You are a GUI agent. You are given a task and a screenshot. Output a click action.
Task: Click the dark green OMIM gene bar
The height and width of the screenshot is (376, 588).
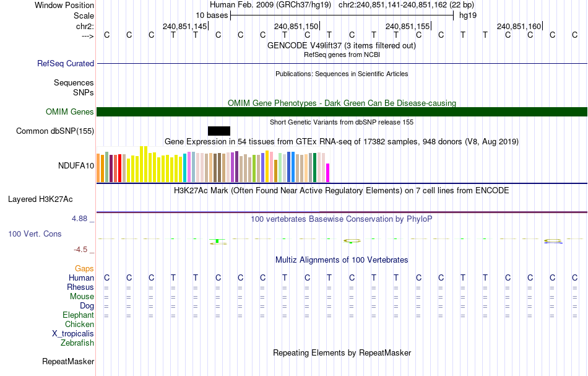coord(342,112)
